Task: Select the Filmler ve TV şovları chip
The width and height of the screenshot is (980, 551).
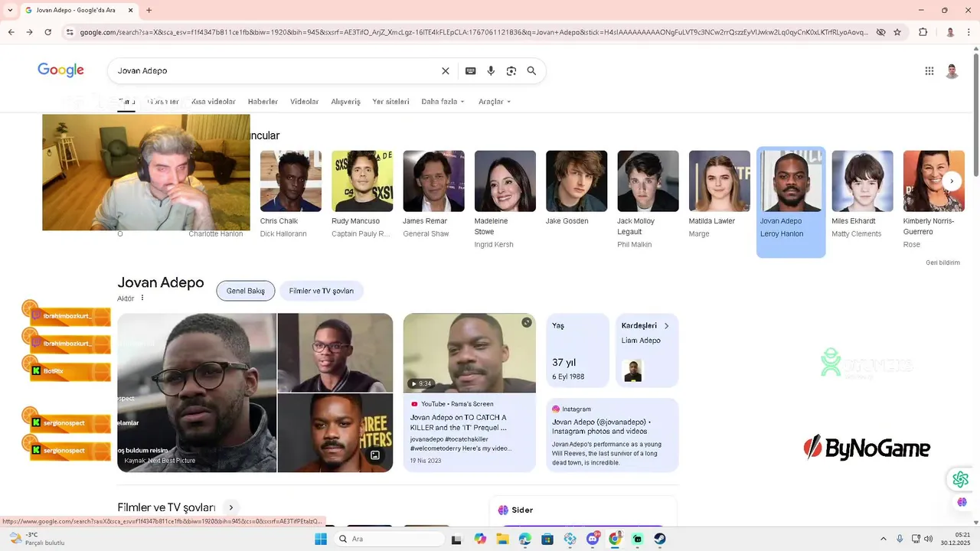Action: pyautogui.click(x=322, y=291)
